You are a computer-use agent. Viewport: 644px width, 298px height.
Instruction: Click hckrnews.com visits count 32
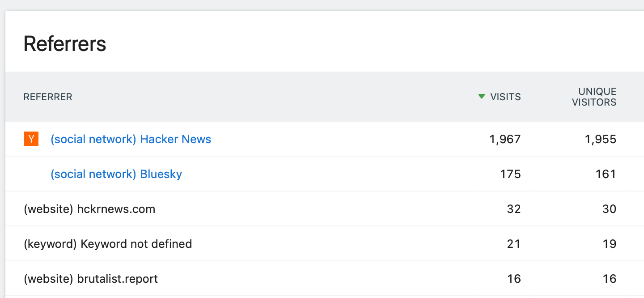(514, 209)
